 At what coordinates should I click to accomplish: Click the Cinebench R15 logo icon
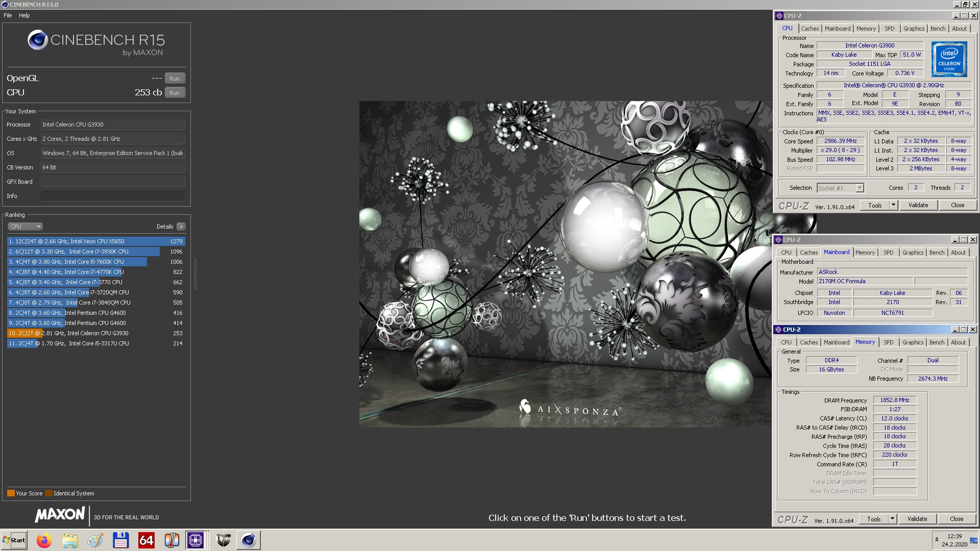[38, 40]
